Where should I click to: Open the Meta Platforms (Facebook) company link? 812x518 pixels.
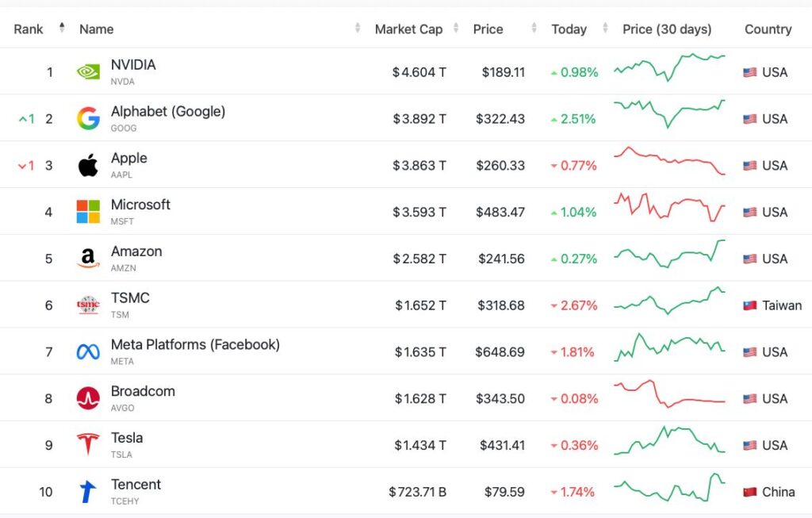(195, 344)
